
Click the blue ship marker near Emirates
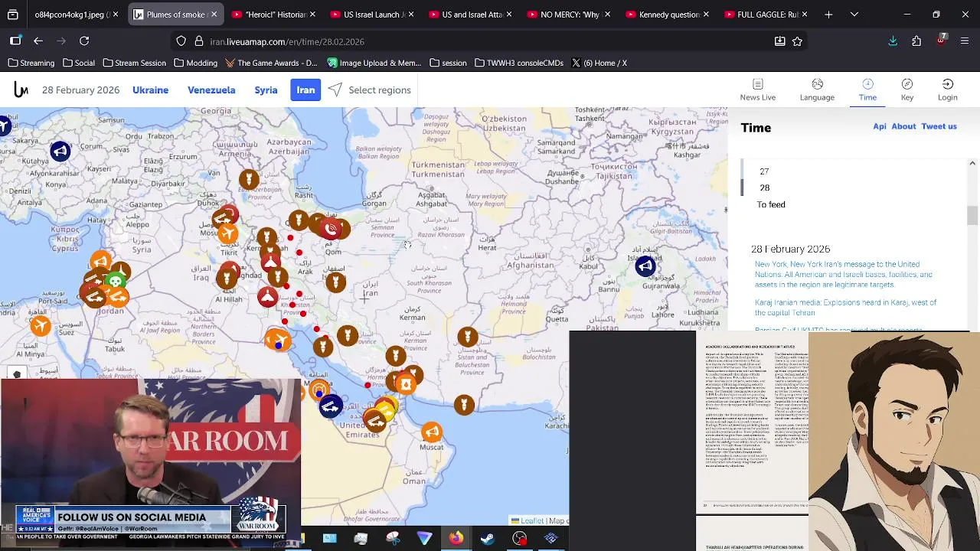click(330, 406)
